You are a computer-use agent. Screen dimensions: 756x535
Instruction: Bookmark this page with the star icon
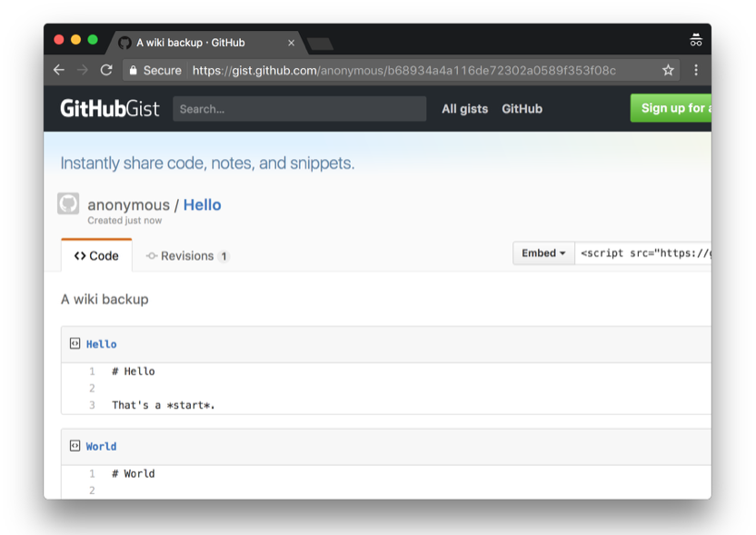point(668,70)
